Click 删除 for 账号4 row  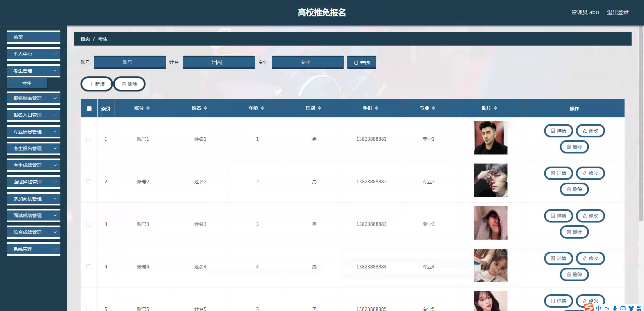574,274
